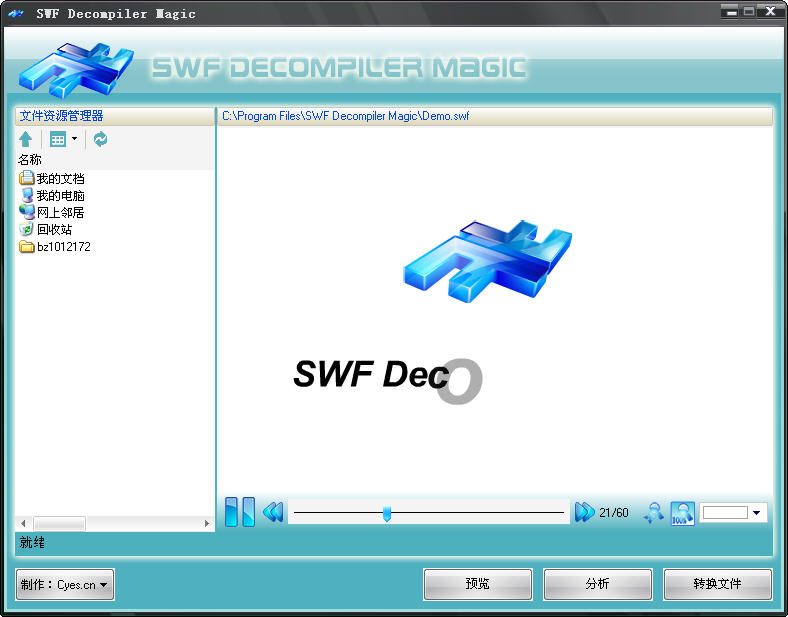Open the zoom level combo box
The width and height of the screenshot is (788, 617).
tap(756, 513)
